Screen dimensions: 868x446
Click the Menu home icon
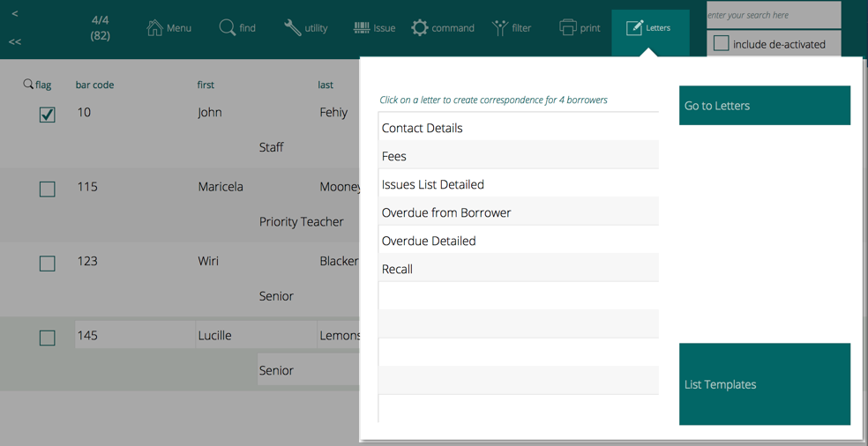[155, 28]
